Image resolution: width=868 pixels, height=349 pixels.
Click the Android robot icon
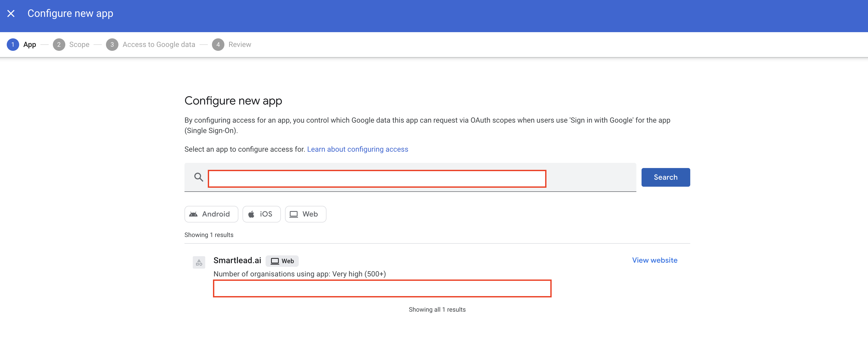click(193, 214)
